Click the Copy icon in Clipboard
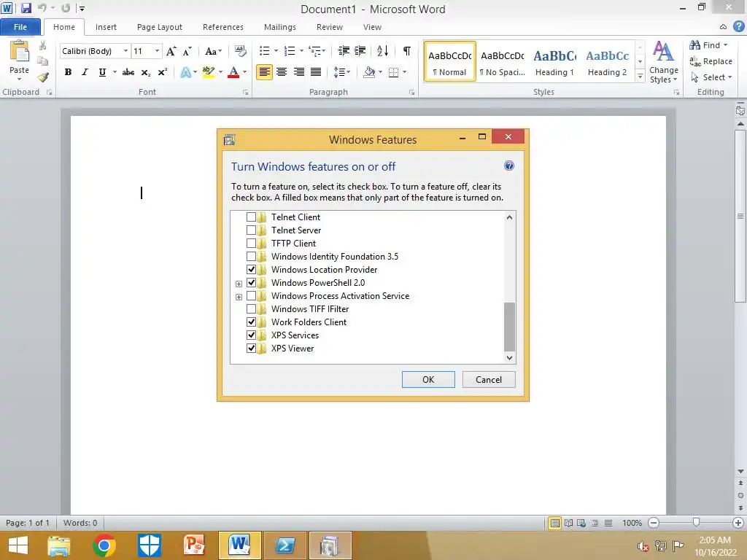 pyautogui.click(x=43, y=61)
